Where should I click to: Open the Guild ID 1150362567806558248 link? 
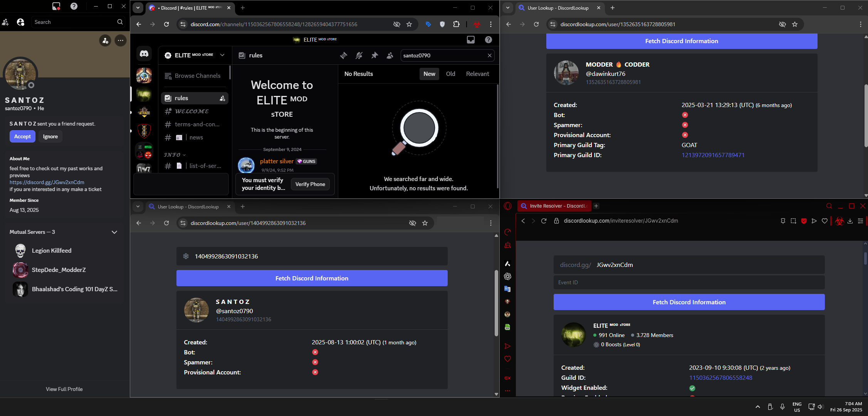coord(720,378)
